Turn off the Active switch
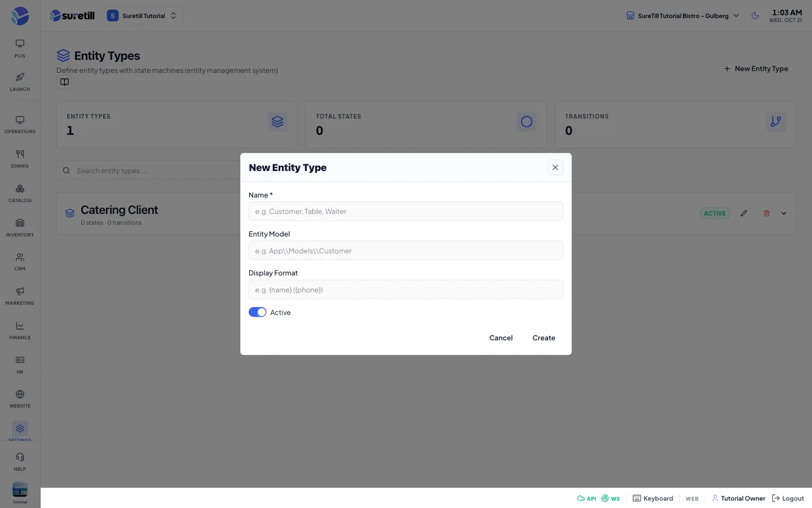The image size is (812, 508). point(258,312)
